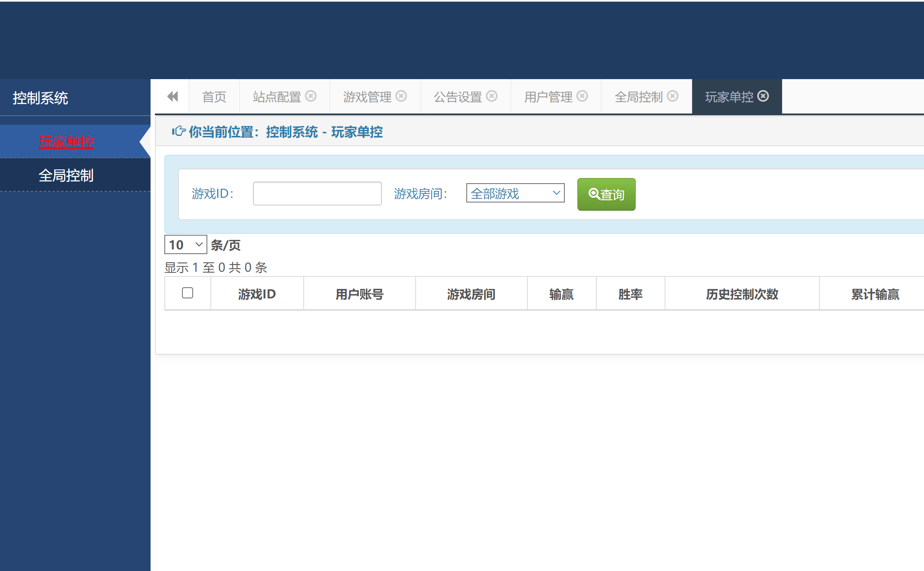Screen dimensions: 924x571
Task: Close the 站点配置 tab via its x icon
Action: point(311,96)
